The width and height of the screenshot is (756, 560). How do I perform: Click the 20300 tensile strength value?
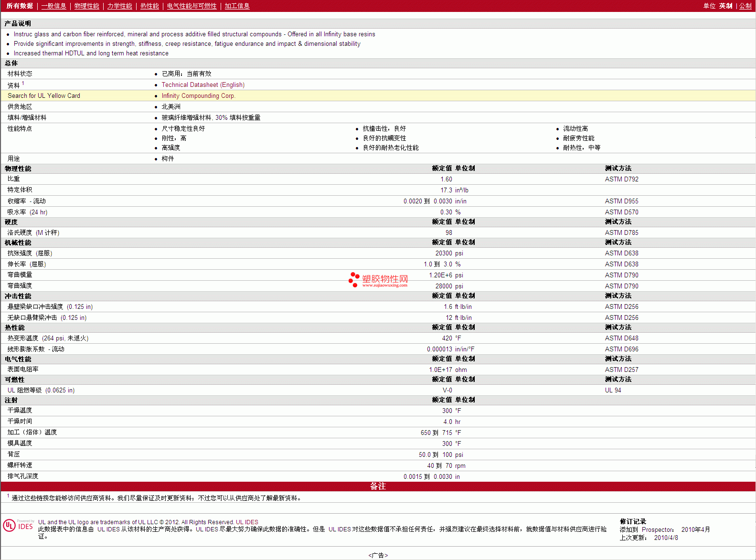(x=444, y=253)
